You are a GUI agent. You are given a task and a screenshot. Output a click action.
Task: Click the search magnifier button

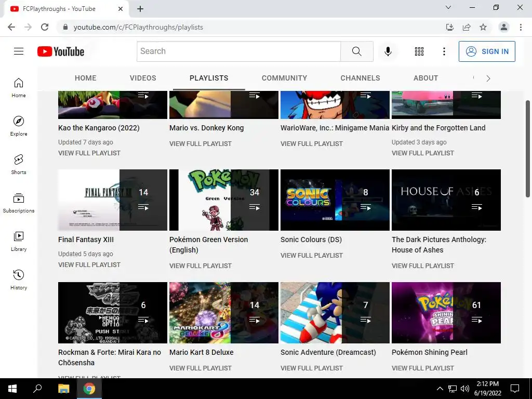pos(356,51)
